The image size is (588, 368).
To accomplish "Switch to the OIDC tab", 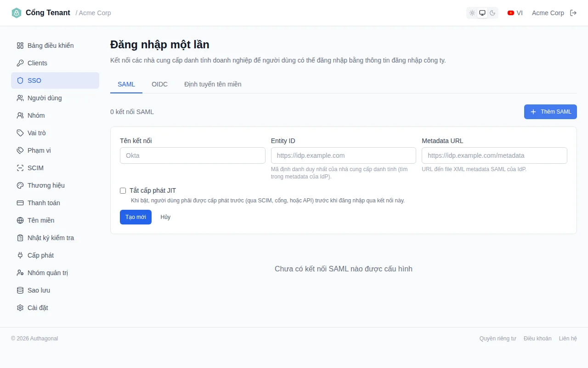I will point(160,84).
